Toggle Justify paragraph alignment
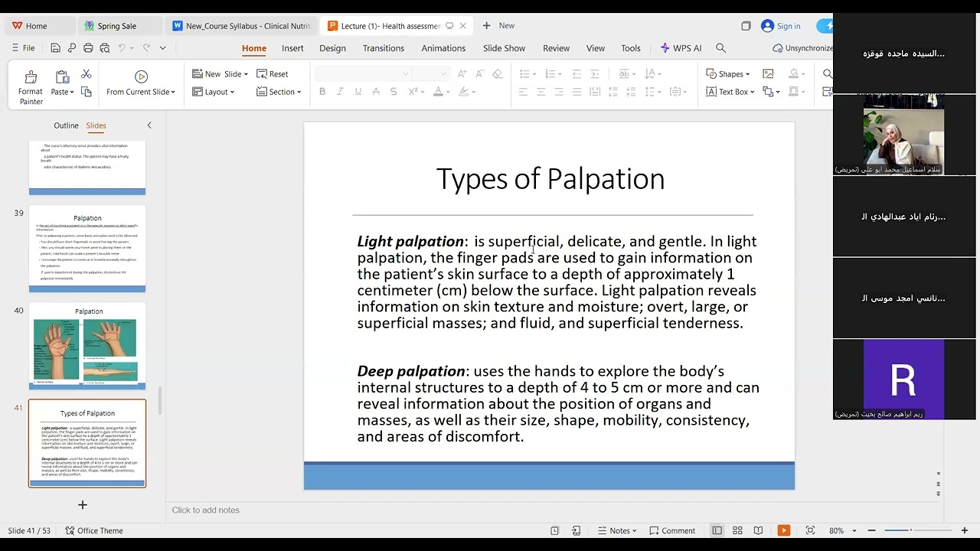Image resolution: width=980 pixels, height=551 pixels. (x=577, y=92)
